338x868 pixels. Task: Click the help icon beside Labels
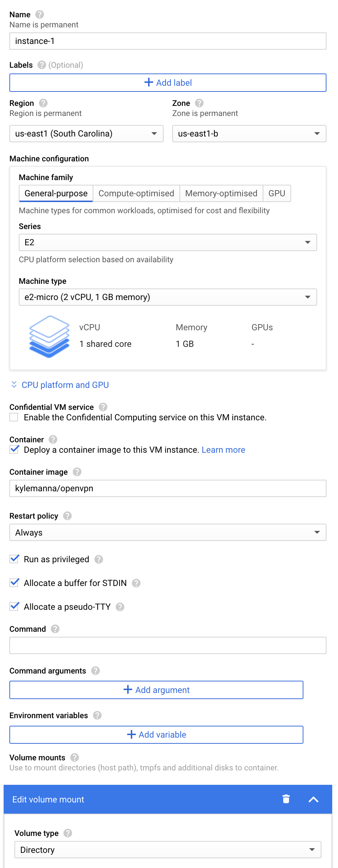coord(42,65)
